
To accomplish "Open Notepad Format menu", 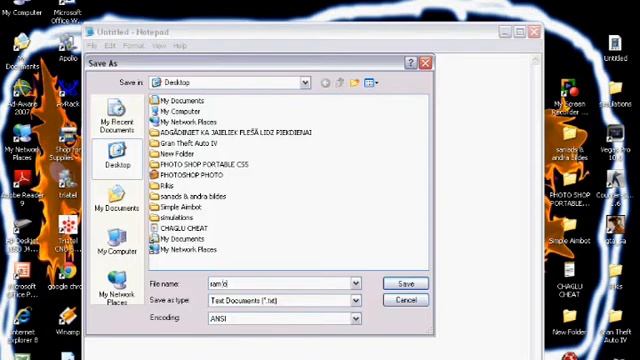I will [134, 46].
